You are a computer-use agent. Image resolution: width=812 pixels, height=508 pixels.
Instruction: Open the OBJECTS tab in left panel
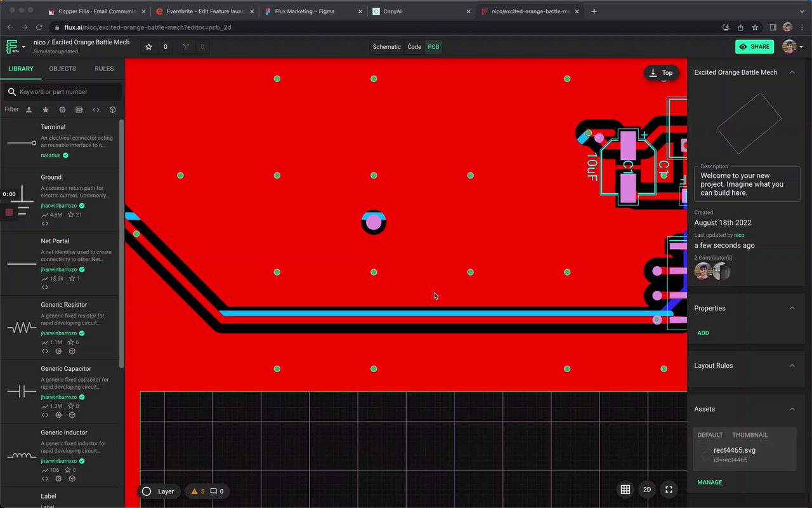(x=62, y=69)
